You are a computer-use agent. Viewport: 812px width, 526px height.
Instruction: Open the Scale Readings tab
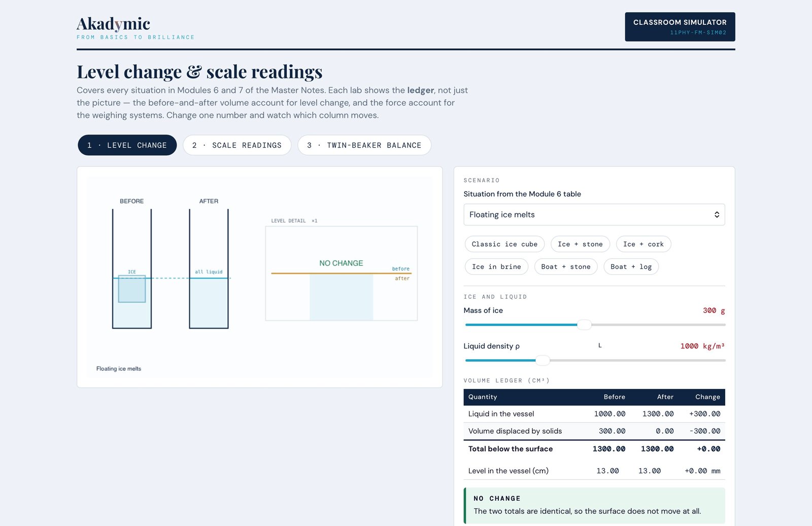237,145
